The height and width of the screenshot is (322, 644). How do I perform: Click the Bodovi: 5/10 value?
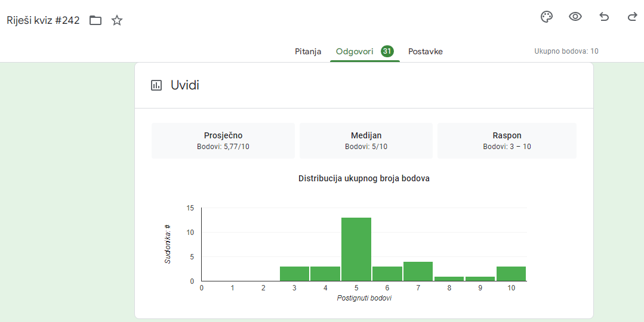(366, 147)
